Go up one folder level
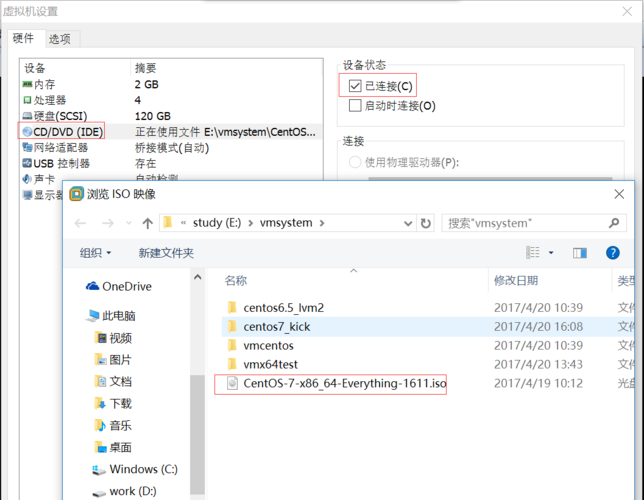This screenshot has width=644, height=500. (147, 223)
